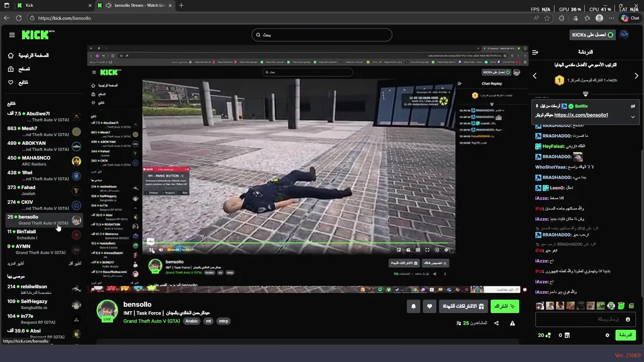Open AbuSwe7l channel in sidebar
Viewport: 644px width, 362px height.
tap(43, 117)
